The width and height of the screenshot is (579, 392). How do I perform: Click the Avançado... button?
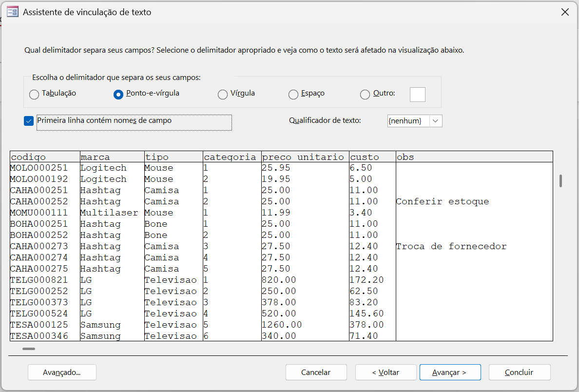62,372
